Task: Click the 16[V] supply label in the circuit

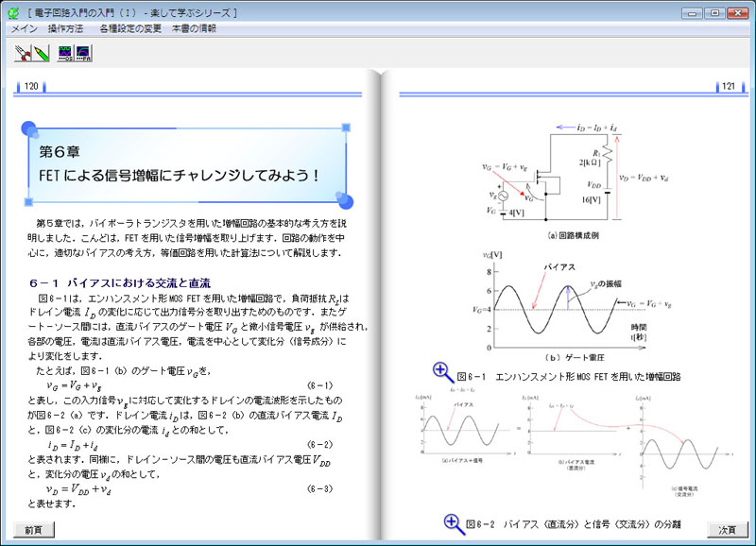Action: pos(592,199)
